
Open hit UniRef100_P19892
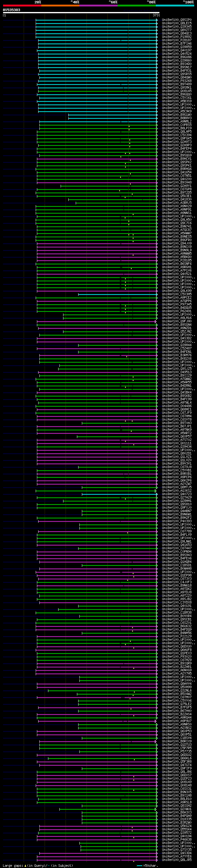177,37
